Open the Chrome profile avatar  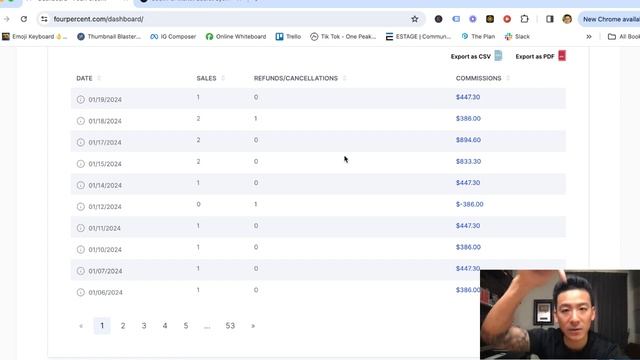[x=567, y=19]
